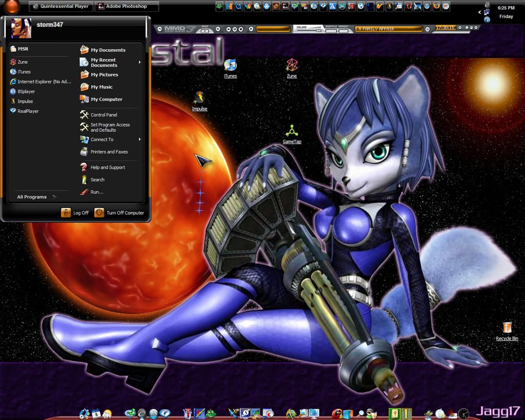Open Search from the Start menu
Image resolution: width=525 pixels, height=420 pixels.
(92, 179)
